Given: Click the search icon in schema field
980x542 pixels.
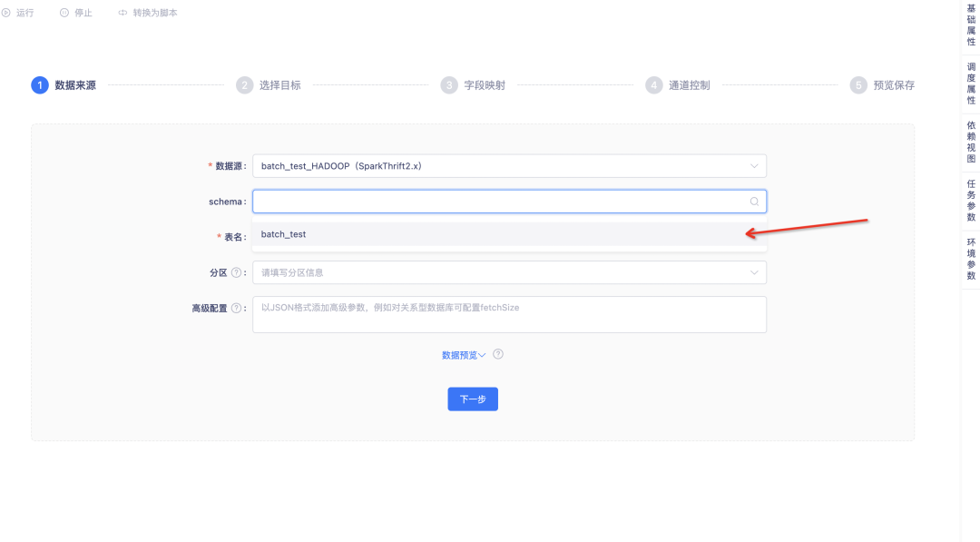Looking at the screenshot, I should (x=754, y=202).
